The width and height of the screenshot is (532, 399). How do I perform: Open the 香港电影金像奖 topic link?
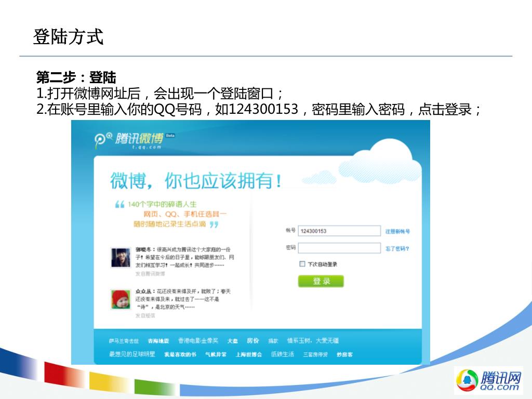tap(198, 340)
